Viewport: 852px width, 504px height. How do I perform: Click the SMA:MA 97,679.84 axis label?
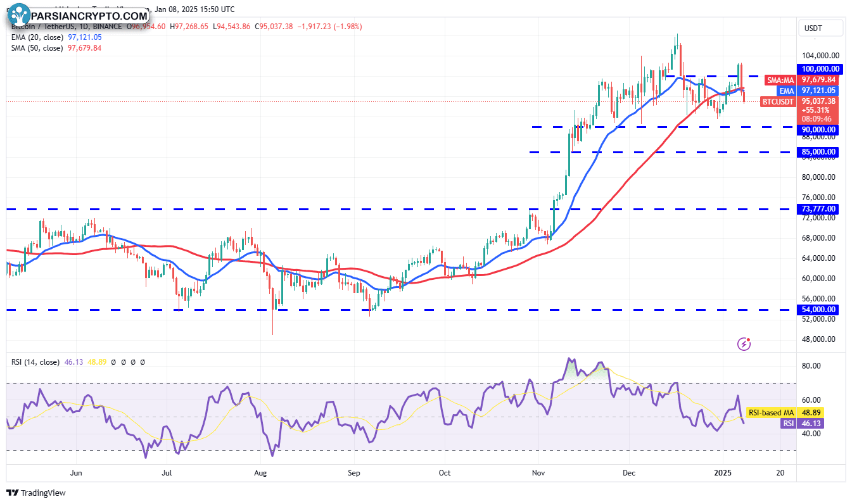[x=802, y=80]
